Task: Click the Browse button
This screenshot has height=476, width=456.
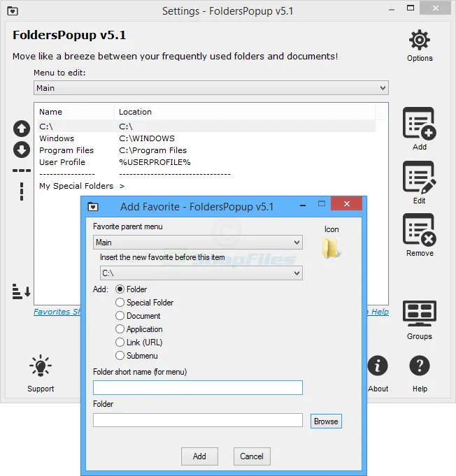Action: (326, 421)
